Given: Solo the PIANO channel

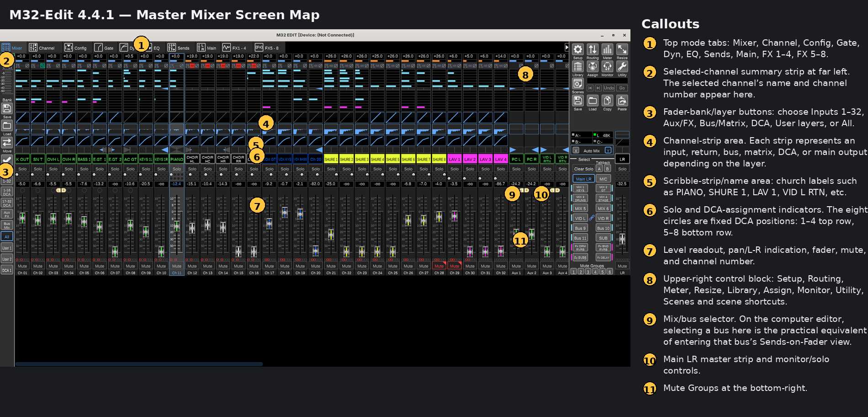Looking at the screenshot, I should pyautogui.click(x=177, y=169).
